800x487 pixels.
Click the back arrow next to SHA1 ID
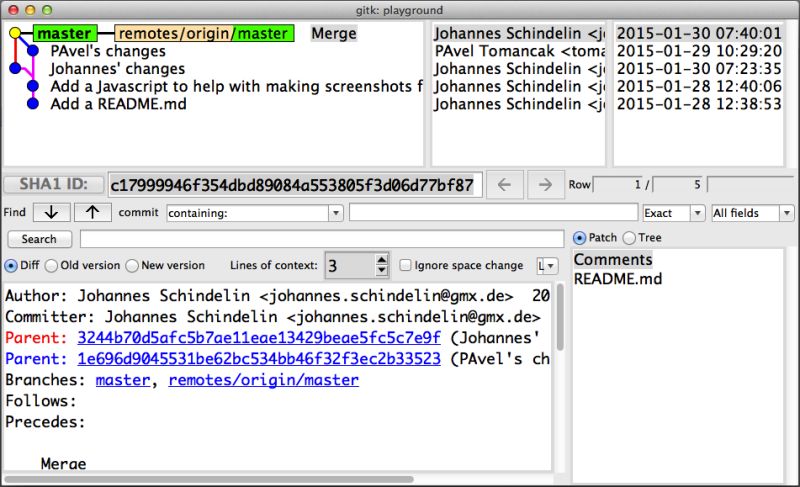[x=504, y=185]
